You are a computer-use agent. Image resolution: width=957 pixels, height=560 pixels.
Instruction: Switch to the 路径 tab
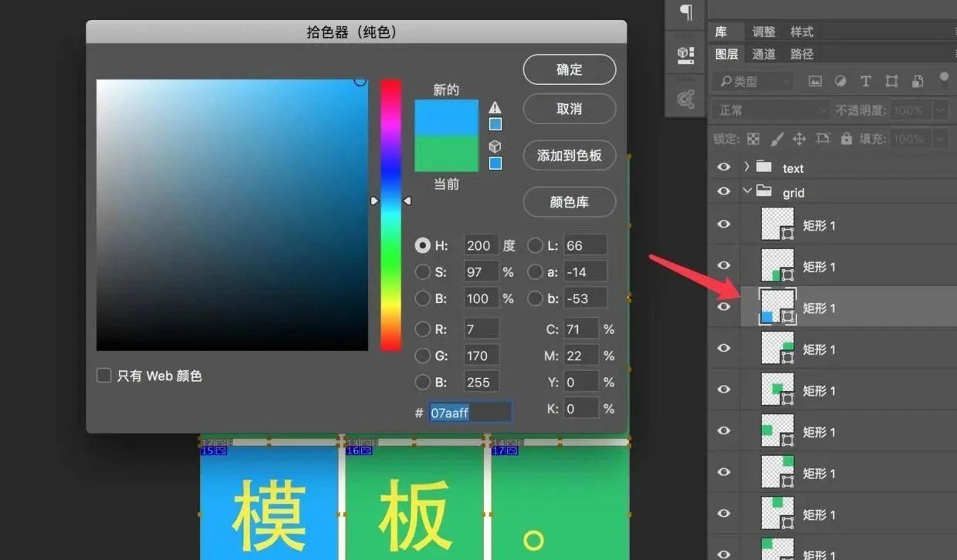coord(802,54)
